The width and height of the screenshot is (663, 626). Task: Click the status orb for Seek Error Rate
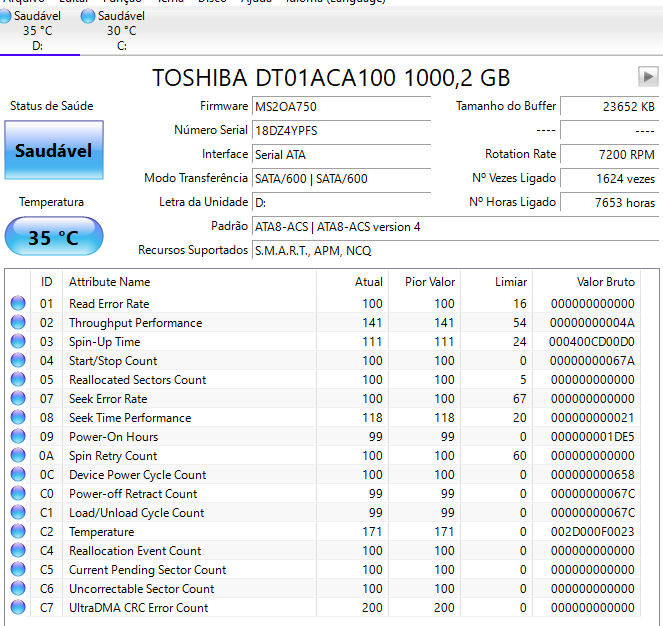pyautogui.click(x=18, y=398)
